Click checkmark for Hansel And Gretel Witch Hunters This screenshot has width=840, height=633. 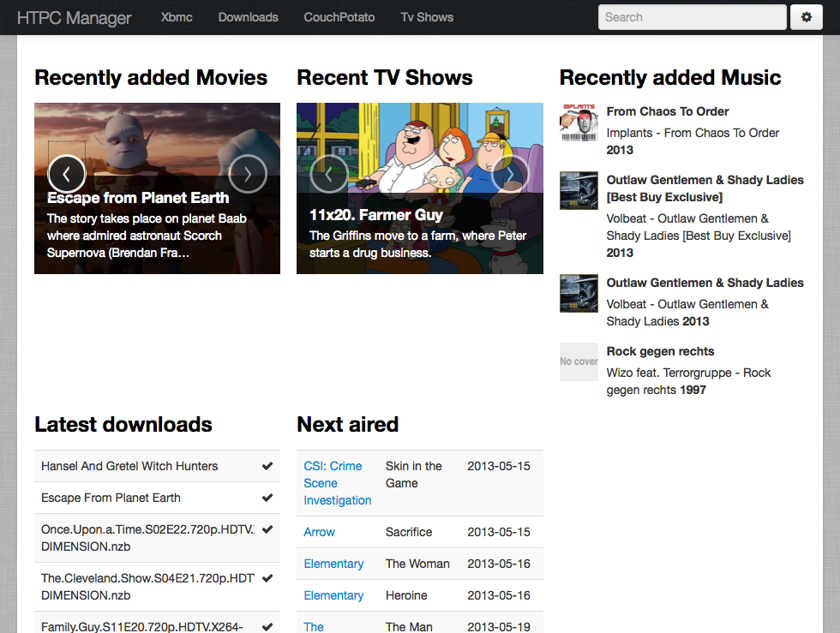267,466
